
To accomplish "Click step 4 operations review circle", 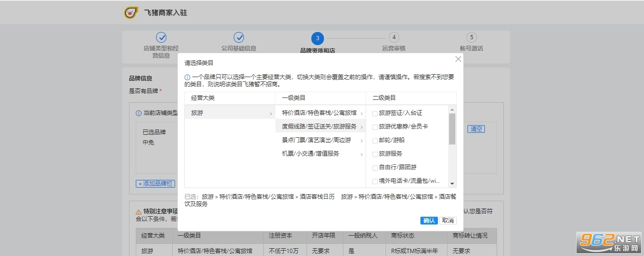I will (x=394, y=37).
